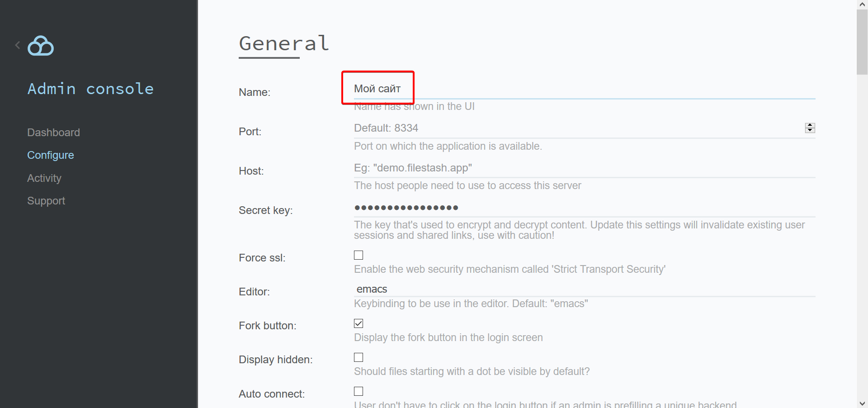868x408 pixels.
Task: Open the Configure section
Action: point(50,155)
